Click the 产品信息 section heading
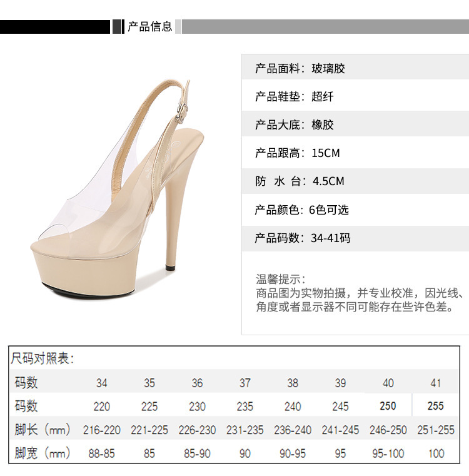The image size is (469, 476). click(149, 27)
